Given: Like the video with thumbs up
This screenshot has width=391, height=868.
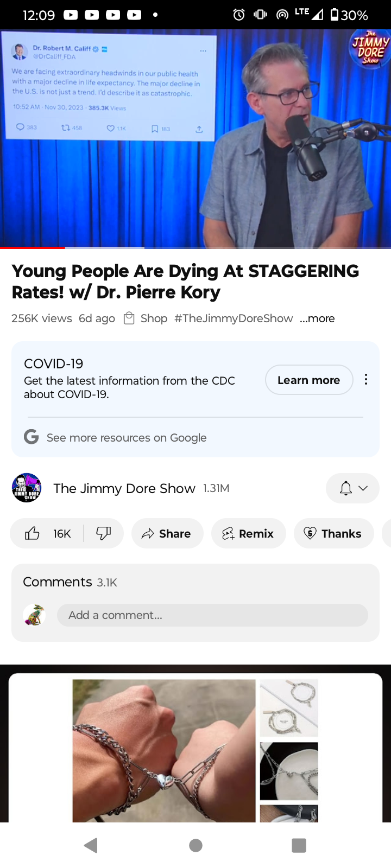Looking at the screenshot, I should (x=47, y=533).
